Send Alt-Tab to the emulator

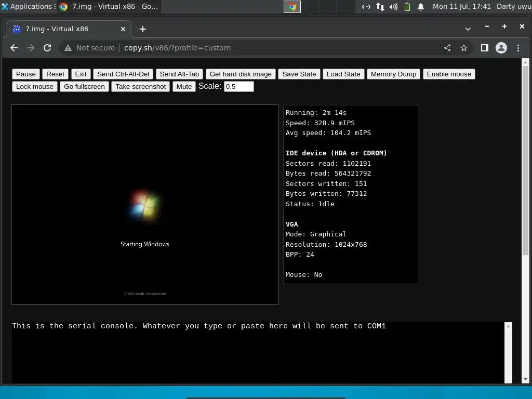(179, 74)
